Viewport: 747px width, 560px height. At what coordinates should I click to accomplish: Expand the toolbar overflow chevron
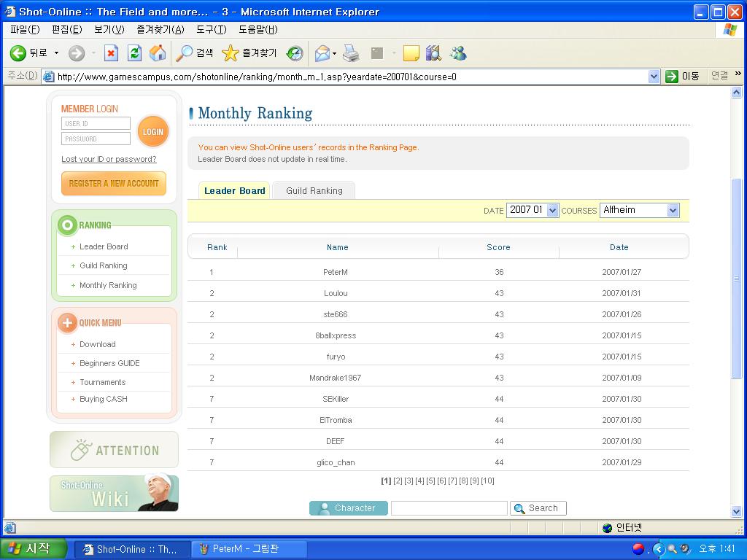pyautogui.click(x=738, y=74)
